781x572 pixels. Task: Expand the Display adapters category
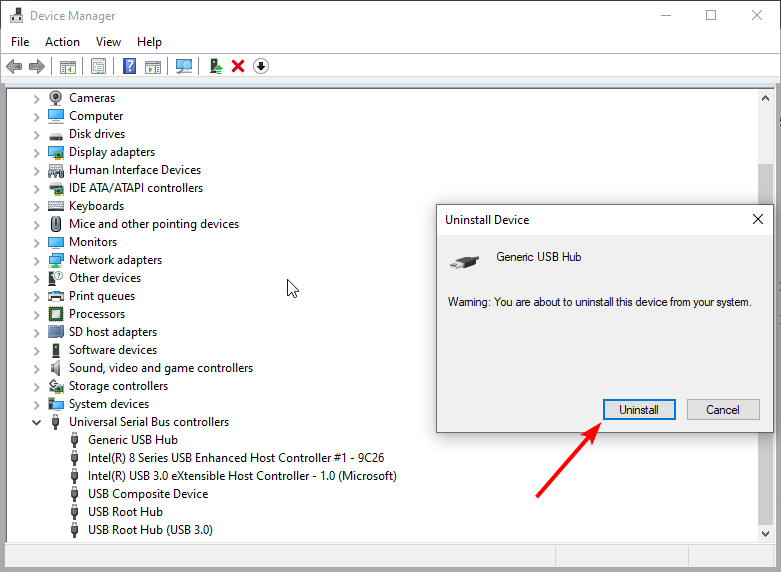point(36,153)
